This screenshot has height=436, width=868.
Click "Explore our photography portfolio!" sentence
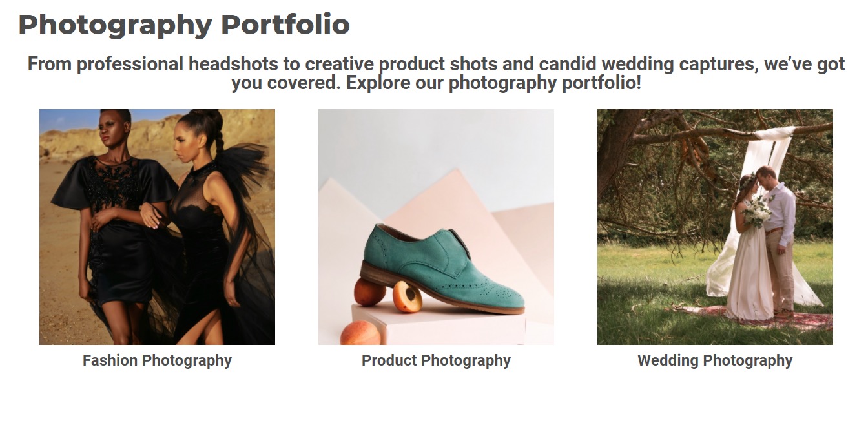(493, 83)
